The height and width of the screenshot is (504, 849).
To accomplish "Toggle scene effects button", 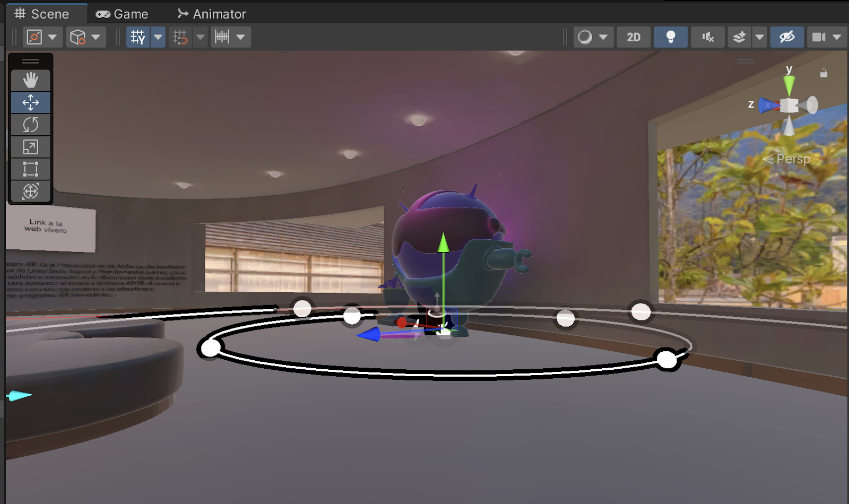I will coord(740,37).
